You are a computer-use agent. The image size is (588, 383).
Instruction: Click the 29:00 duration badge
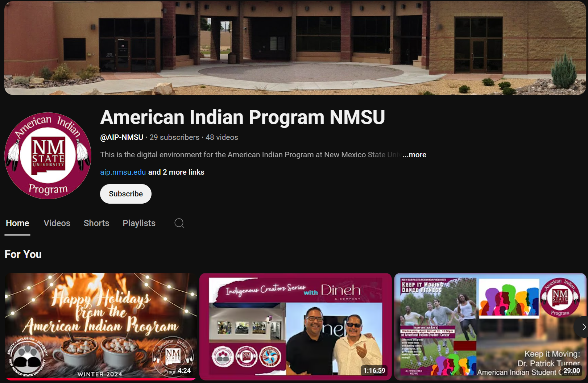click(x=572, y=371)
